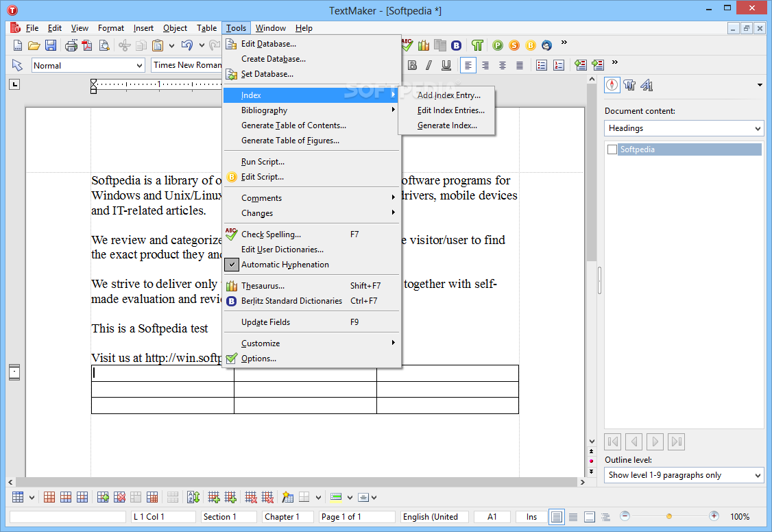
Task: Click zoom out minus button
Action: pos(625,516)
